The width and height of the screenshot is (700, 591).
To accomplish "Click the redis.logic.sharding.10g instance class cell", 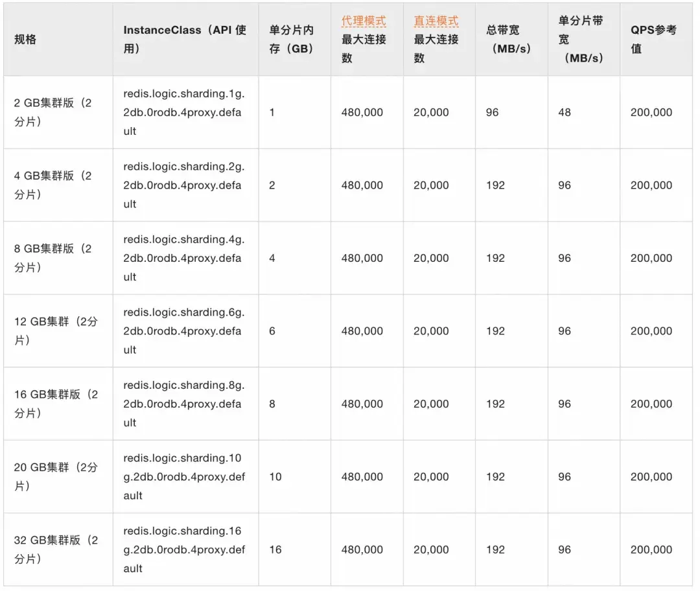I will point(184,476).
